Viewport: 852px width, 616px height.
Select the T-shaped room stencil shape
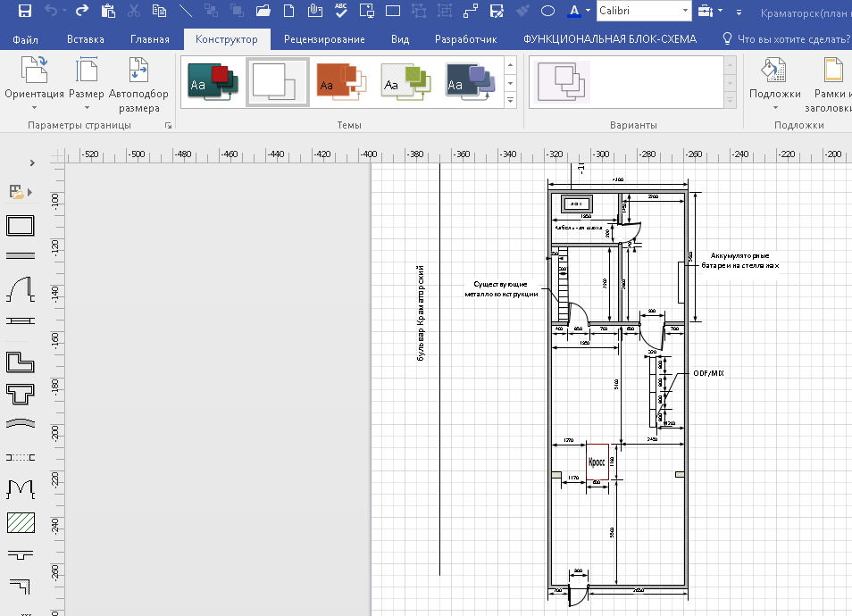click(x=21, y=395)
